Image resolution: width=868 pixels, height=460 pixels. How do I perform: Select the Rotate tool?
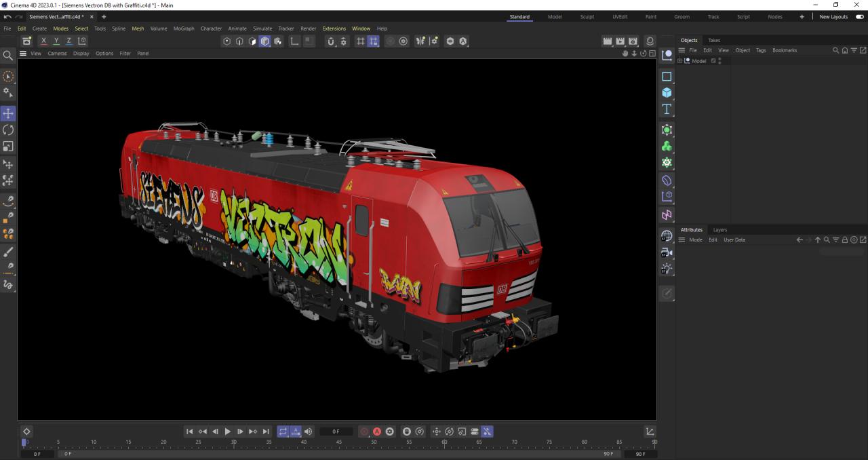click(8, 130)
